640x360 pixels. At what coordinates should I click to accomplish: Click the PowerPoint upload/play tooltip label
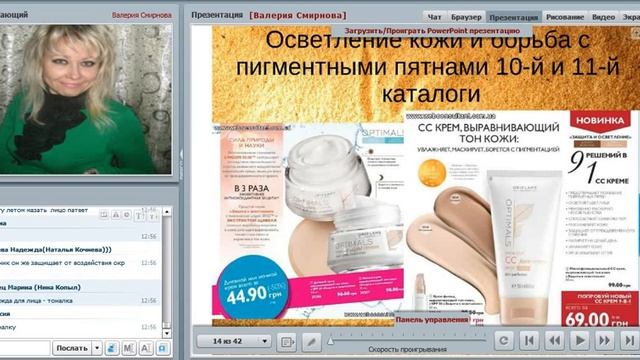pyautogui.click(x=432, y=31)
